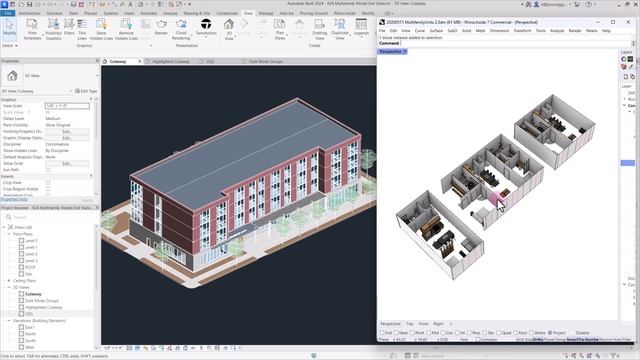Click the blue layer color swatch in Rhino

628,163
